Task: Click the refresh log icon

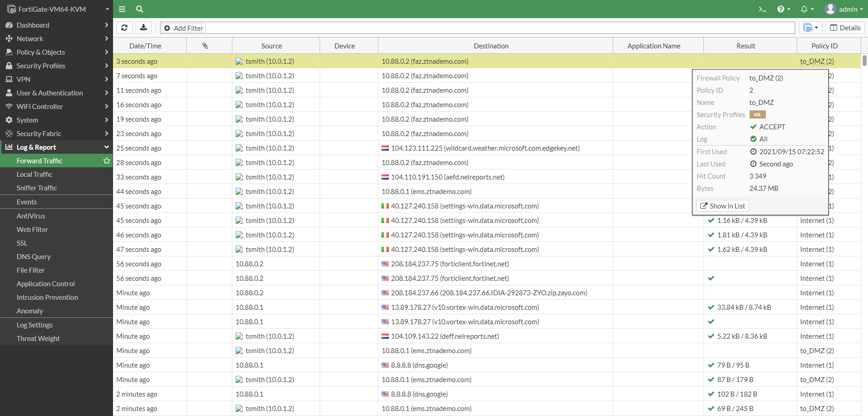Action: click(124, 28)
